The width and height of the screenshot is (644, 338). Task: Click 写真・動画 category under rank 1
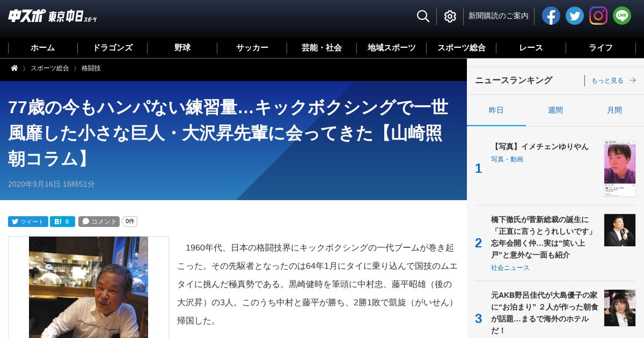[507, 159]
